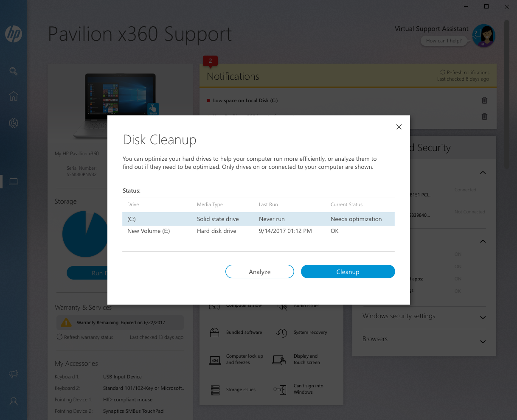Click Standard 101/102-Key keyboard entry
The image size is (517, 420).
click(143, 388)
